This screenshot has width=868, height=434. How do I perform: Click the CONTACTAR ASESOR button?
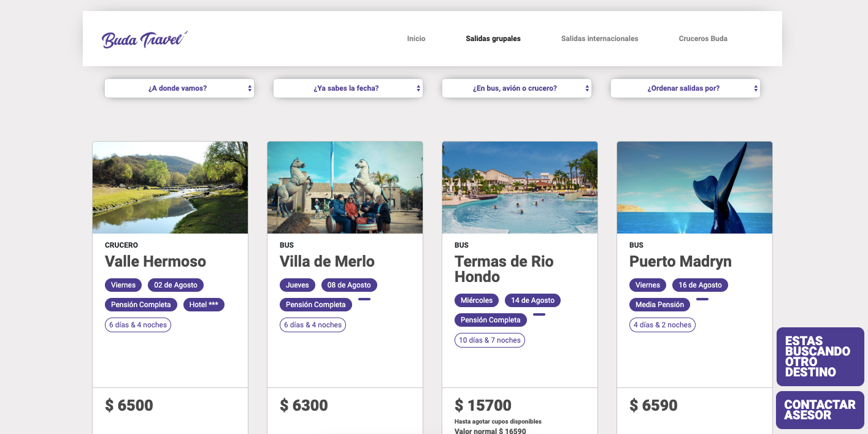820,410
